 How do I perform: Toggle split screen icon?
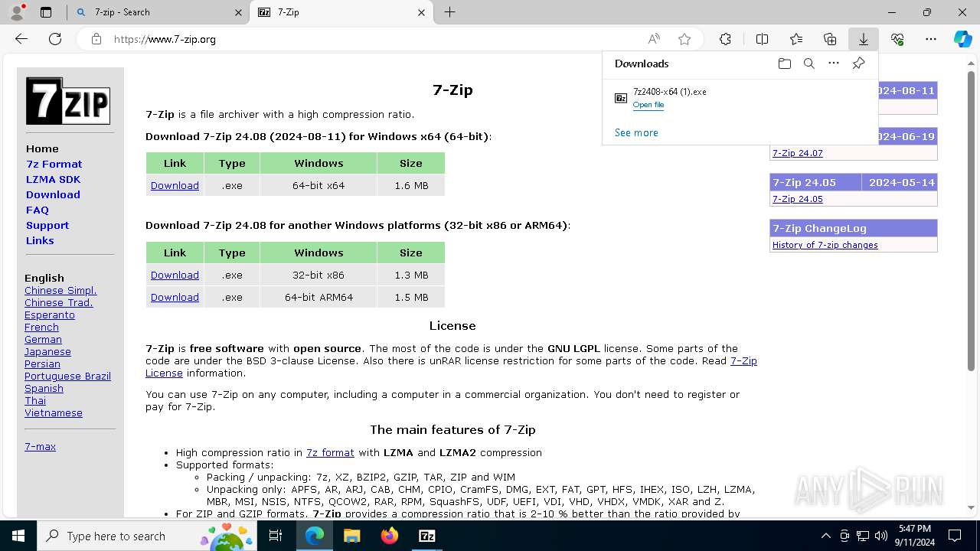[762, 39]
